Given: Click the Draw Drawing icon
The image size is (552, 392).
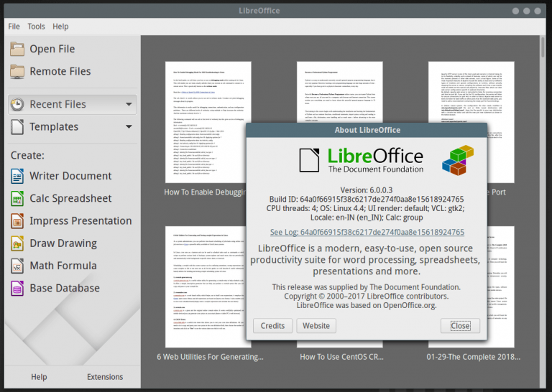Looking at the screenshot, I should pos(17,243).
